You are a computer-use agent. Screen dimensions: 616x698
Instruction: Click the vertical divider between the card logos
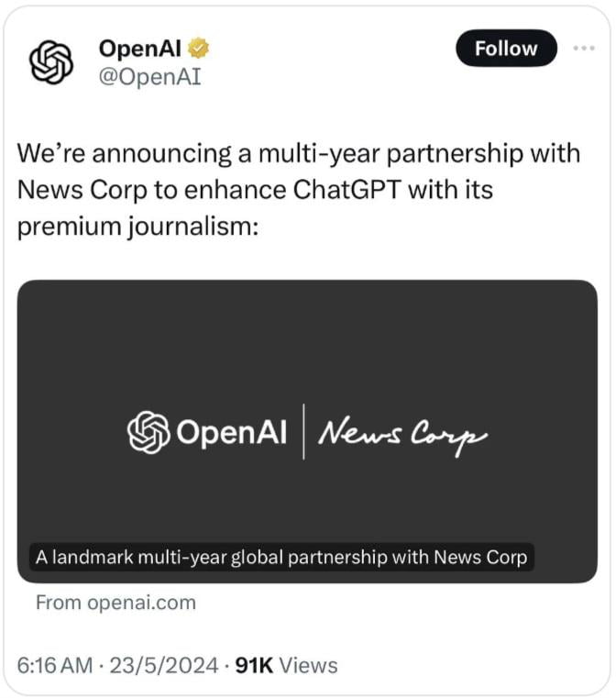[x=303, y=431]
